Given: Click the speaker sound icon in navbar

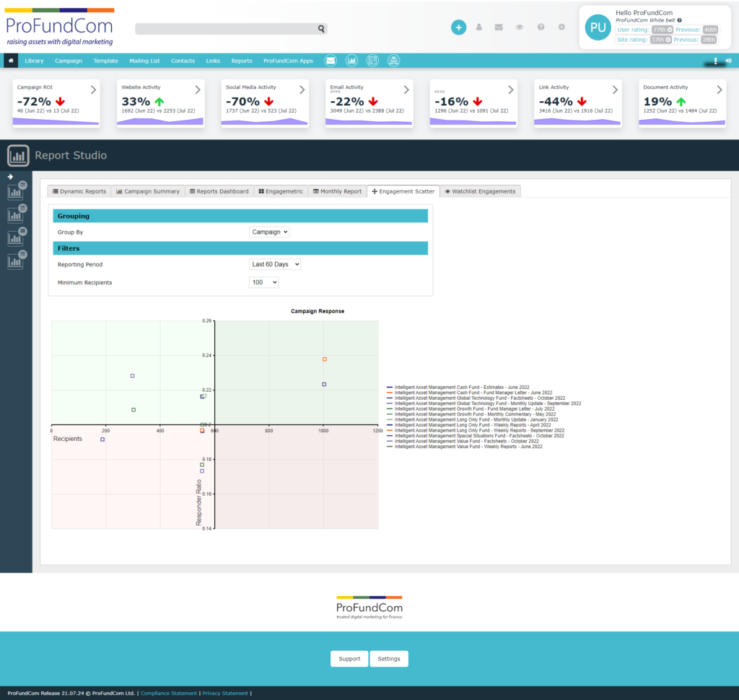Looking at the screenshot, I should point(727,61).
